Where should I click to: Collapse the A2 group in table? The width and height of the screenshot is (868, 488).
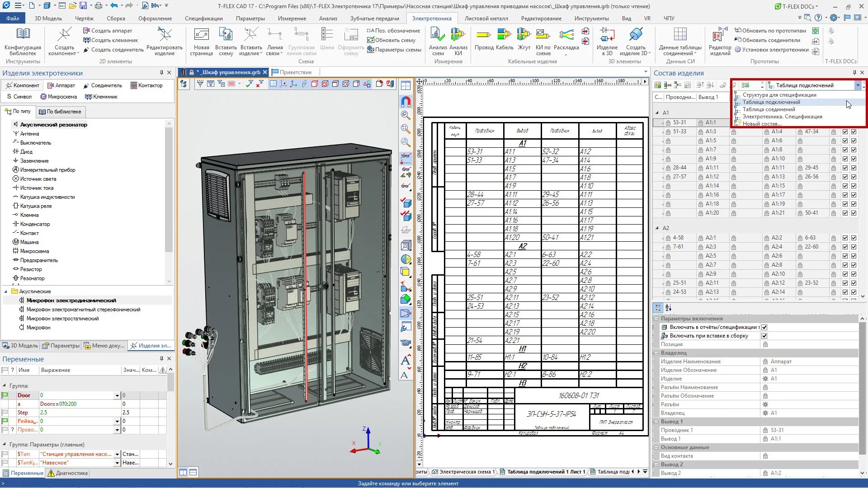(x=657, y=228)
